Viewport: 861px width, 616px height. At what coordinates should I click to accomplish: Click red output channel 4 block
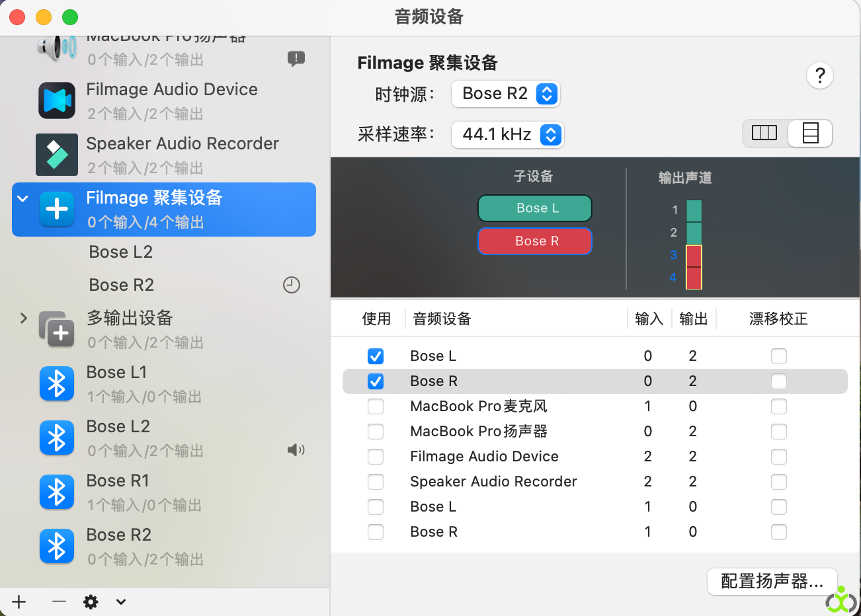tap(694, 278)
